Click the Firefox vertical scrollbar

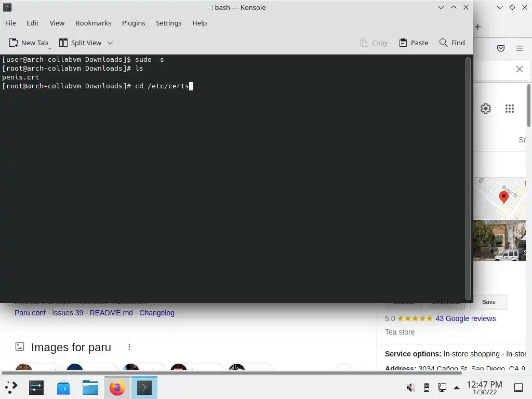(529, 105)
